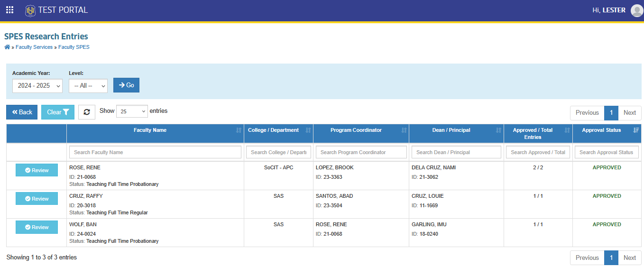Sort by Dean / Principal column icon
Screen dimensions: 644x267
(x=498, y=130)
